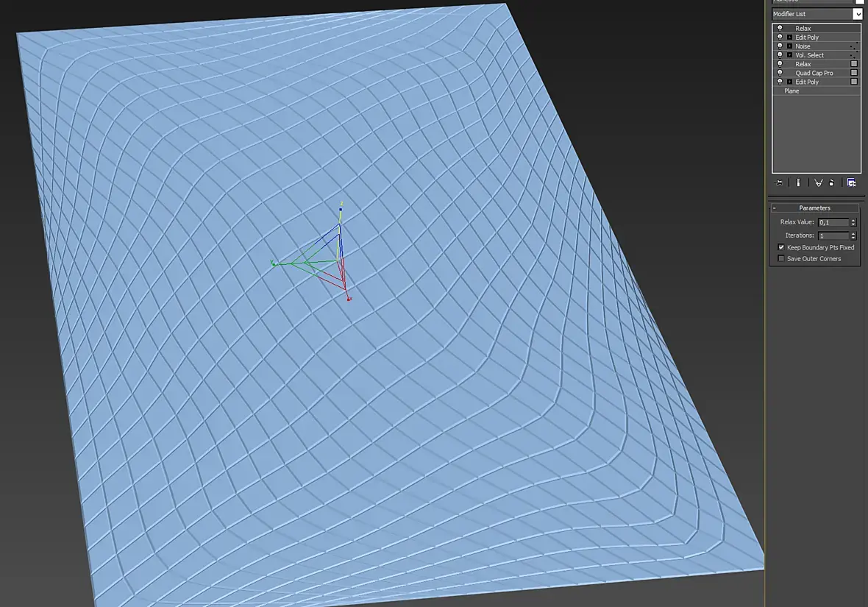Toggle the Quad Cap Pro lightbulb
The image size is (868, 607).
click(x=780, y=73)
